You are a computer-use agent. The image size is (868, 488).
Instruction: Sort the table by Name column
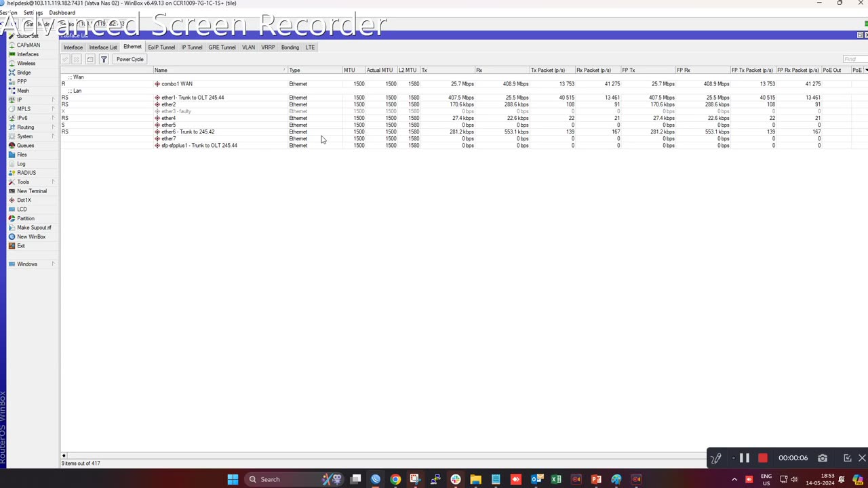click(x=220, y=70)
